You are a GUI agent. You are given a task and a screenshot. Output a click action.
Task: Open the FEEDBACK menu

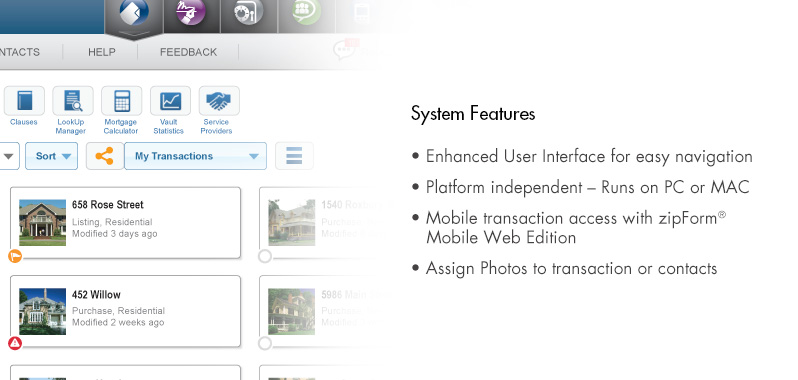click(188, 52)
